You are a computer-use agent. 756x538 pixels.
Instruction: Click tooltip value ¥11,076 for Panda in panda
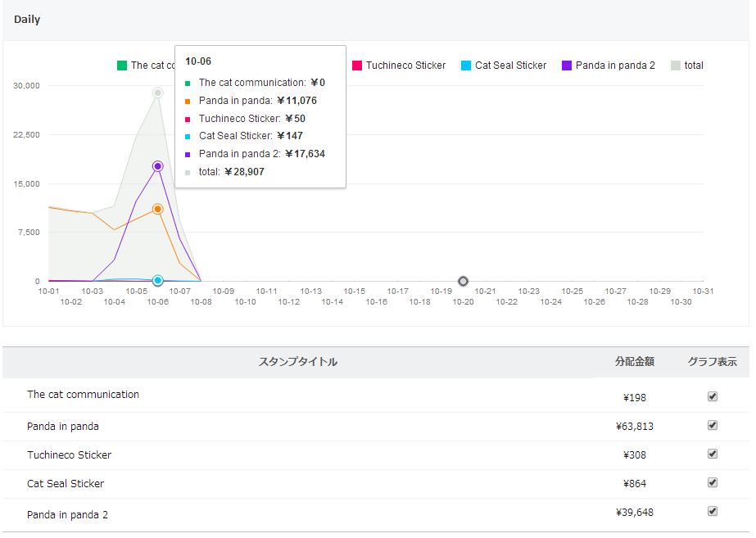coord(297,101)
